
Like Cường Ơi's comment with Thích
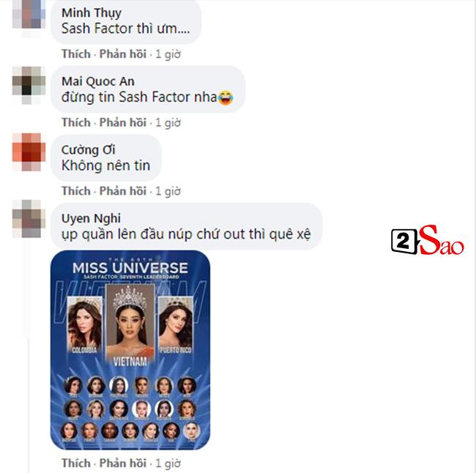pyautogui.click(x=76, y=191)
